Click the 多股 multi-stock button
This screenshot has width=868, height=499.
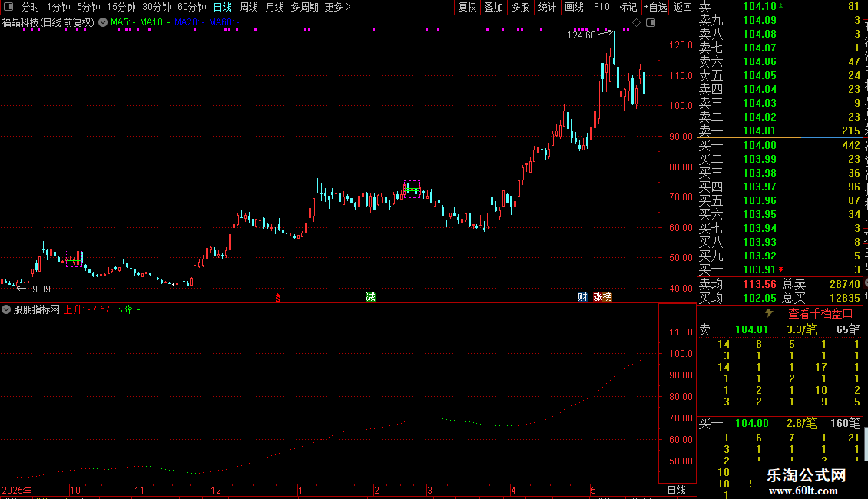coord(520,7)
